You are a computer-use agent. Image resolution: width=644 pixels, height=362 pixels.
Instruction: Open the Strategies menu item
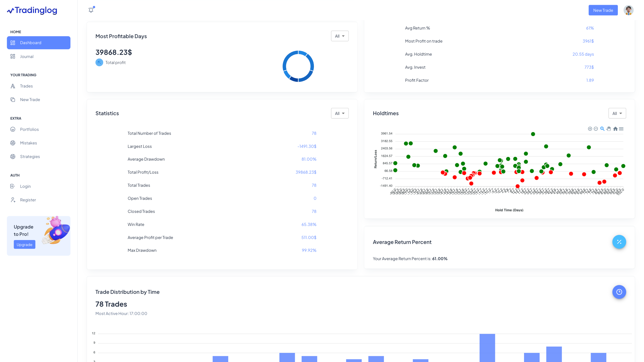click(39, 156)
